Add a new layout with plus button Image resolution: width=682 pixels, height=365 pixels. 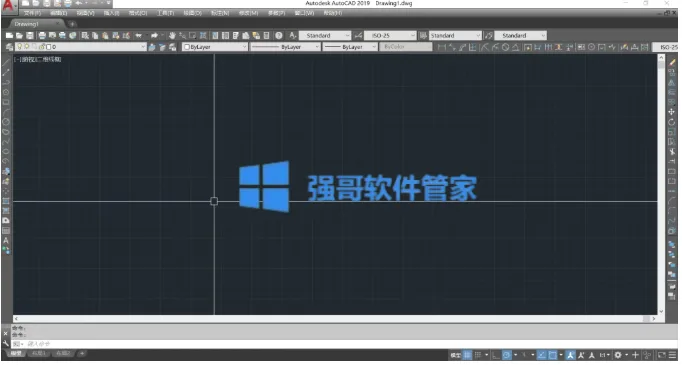pyautogui.click(x=81, y=354)
